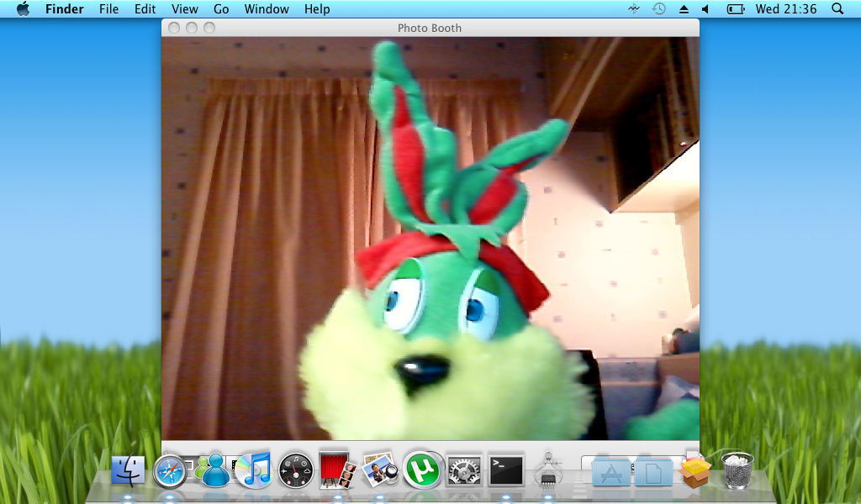Click the Bluetooth status icon in menu bar
Viewport: 861px width, 504px height.
[x=634, y=8]
